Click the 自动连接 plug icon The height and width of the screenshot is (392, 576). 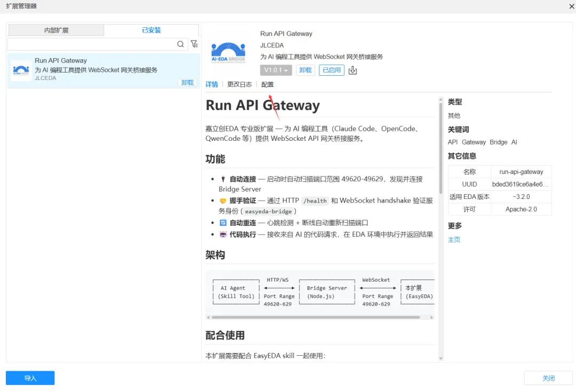223,179
